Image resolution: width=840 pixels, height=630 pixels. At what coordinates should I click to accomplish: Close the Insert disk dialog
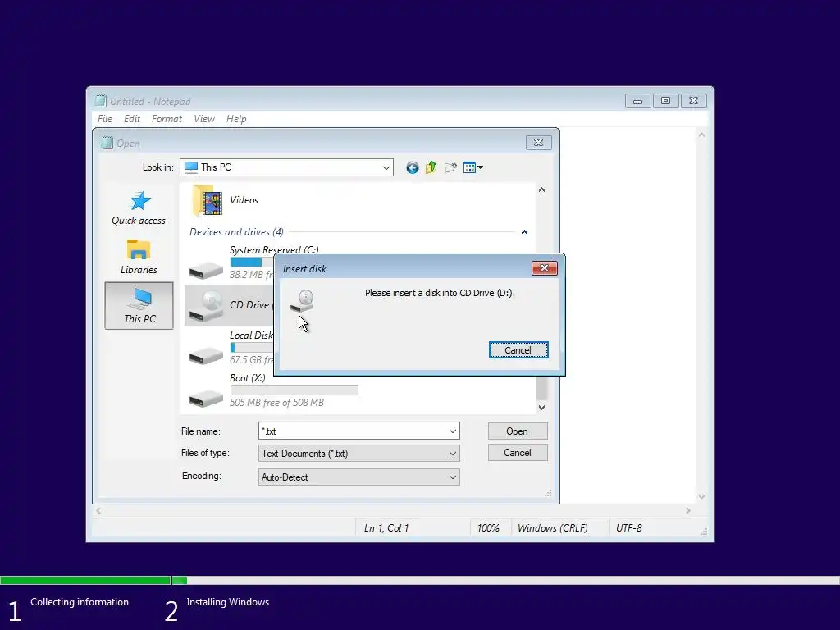click(x=545, y=268)
